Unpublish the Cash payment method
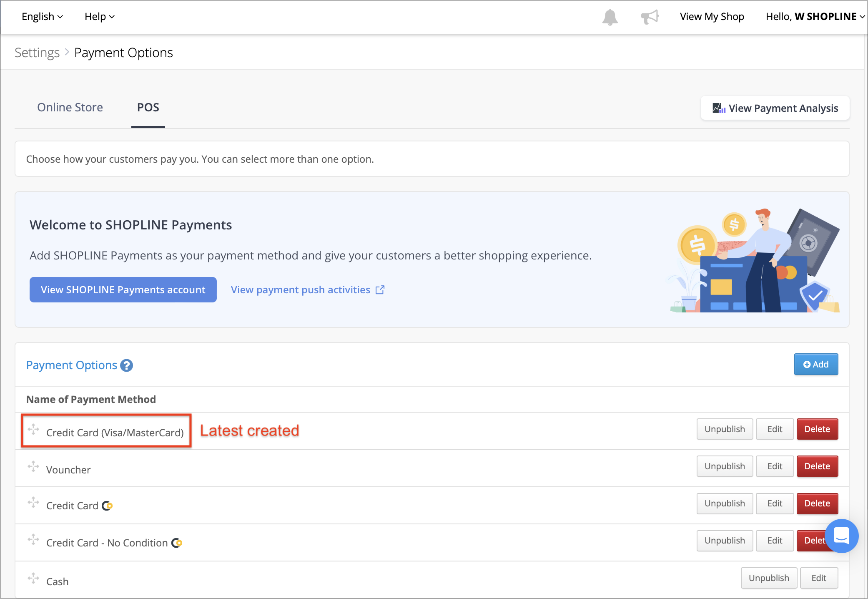868x599 pixels. [x=769, y=578]
